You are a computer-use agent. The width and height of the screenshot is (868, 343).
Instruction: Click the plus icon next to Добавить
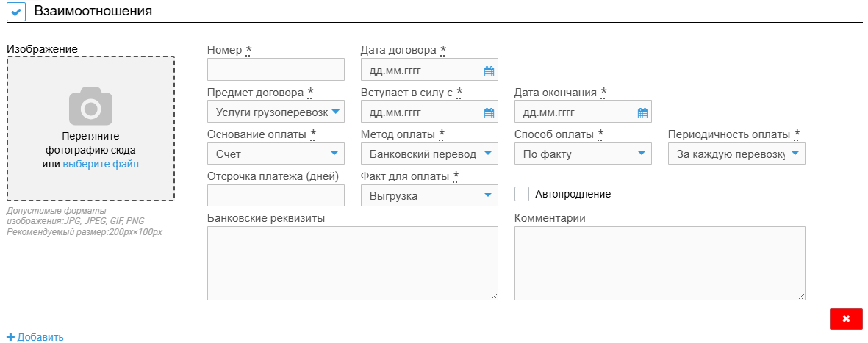[x=10, y=337]
